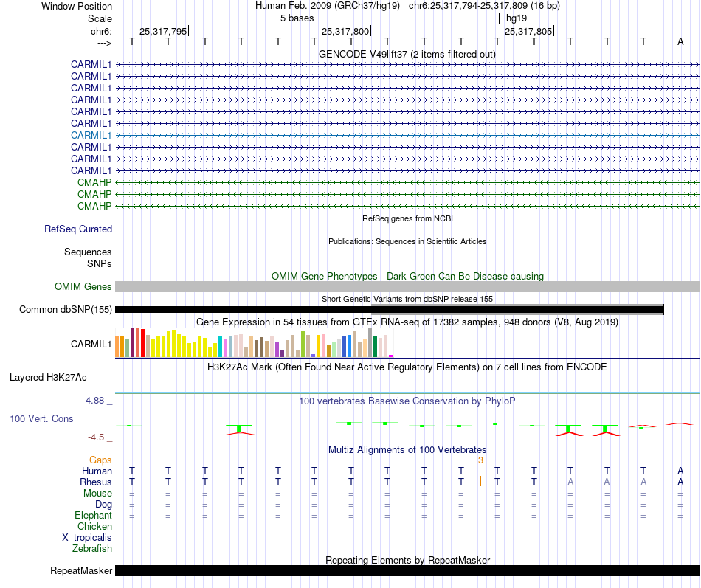Viewport: 701px width, 588px height.
Task: Click the orange gap count 3
Action: [480, 460]
